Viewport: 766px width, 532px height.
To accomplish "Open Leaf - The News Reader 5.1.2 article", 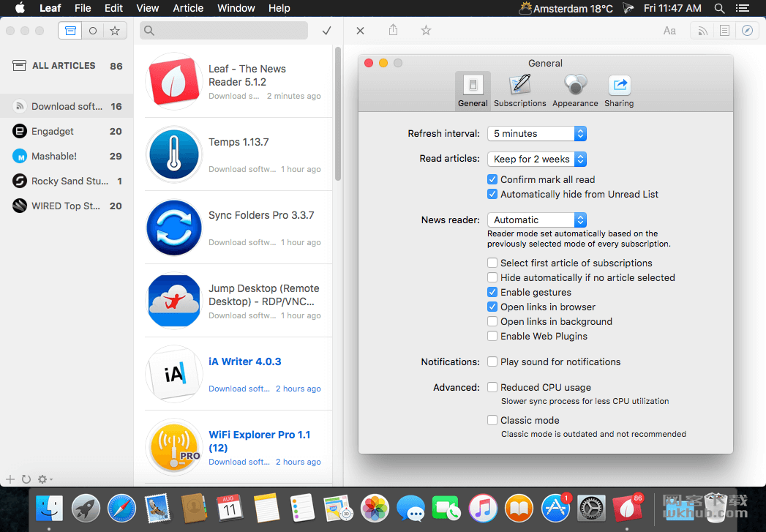I will [x=239, y=81].
